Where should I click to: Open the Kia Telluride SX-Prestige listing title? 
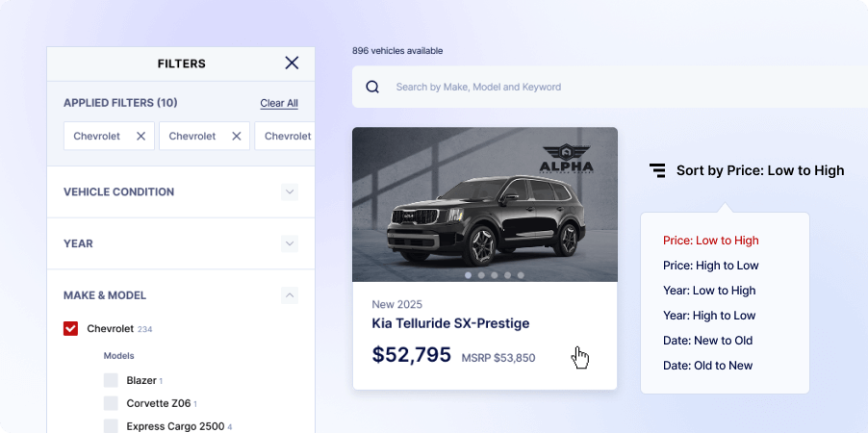[x=450, y=322]
